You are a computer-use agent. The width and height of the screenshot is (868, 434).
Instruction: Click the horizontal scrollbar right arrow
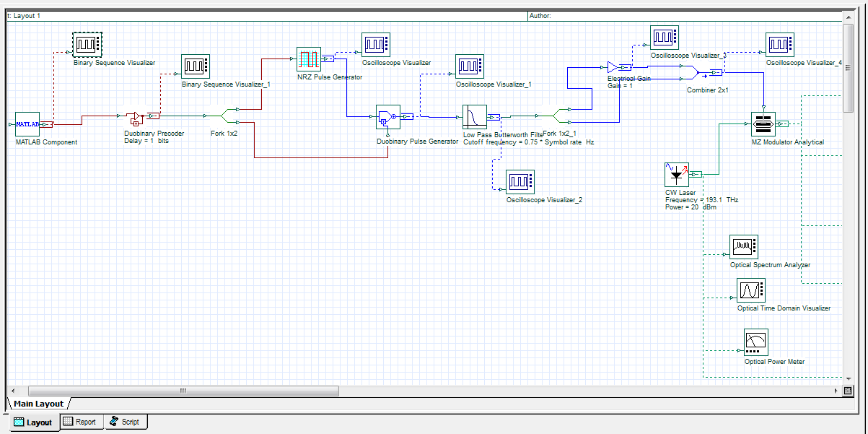[x=836, y=391]
